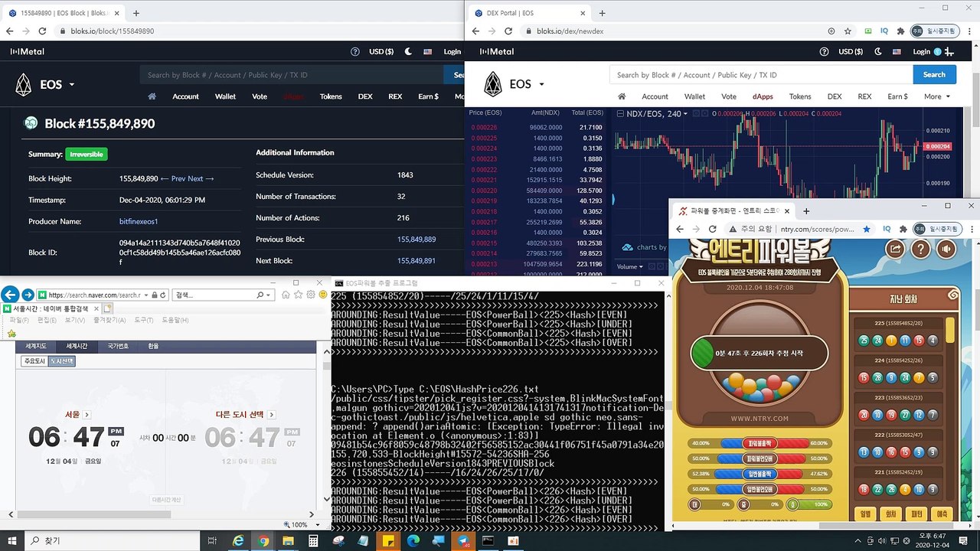Screen dimensions: 980x551
Task: Open the More dropdown in DEX Portal navigation
Action: click(937, 96)
